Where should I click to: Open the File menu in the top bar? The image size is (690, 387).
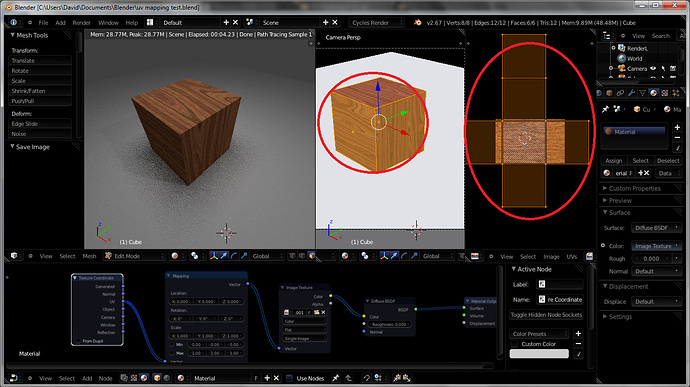tap(43, 22)
